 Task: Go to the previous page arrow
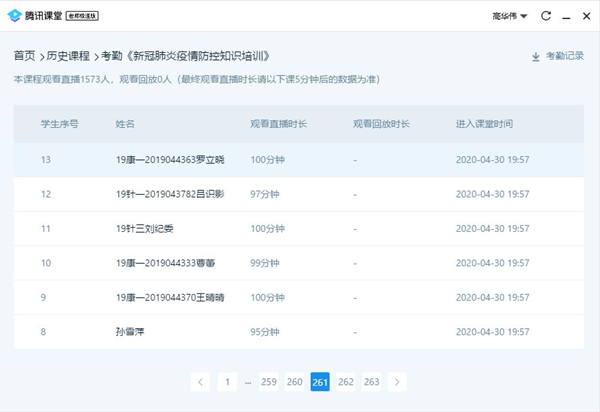pyautogui.click(x=201, y=381)
